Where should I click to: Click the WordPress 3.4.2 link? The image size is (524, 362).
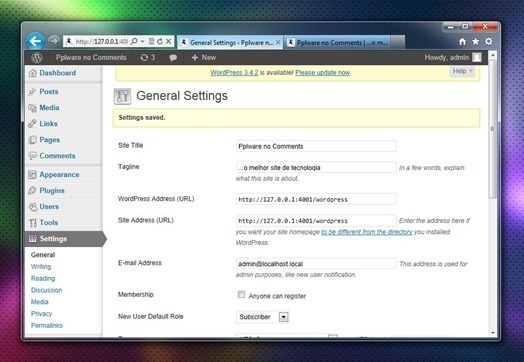click(234, 73)
